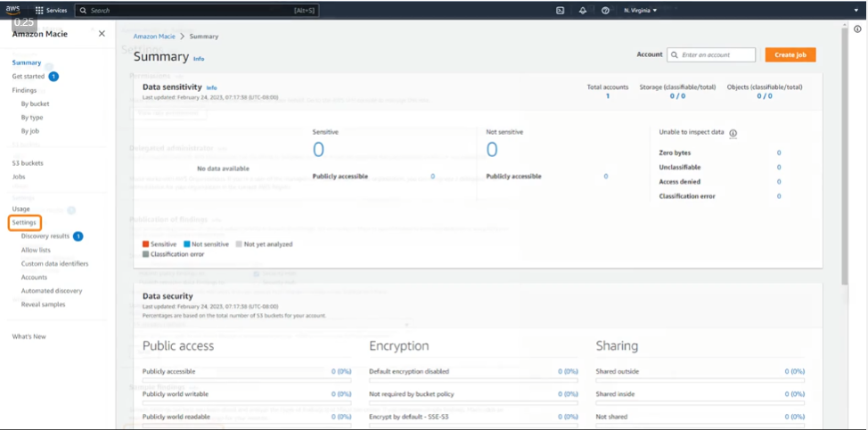Click the AWS logo icon
The width and height of the screenshot is (868, 430).
click(12, 10)
